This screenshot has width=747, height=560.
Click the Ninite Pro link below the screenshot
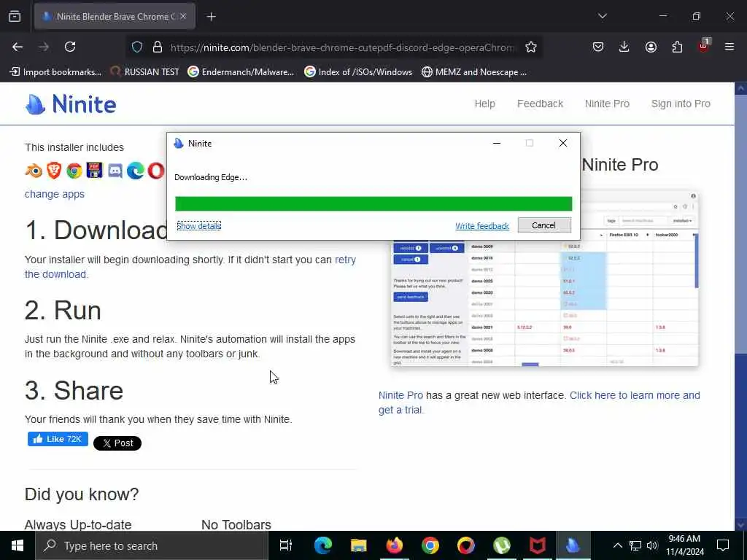click(x=400, y=395)
